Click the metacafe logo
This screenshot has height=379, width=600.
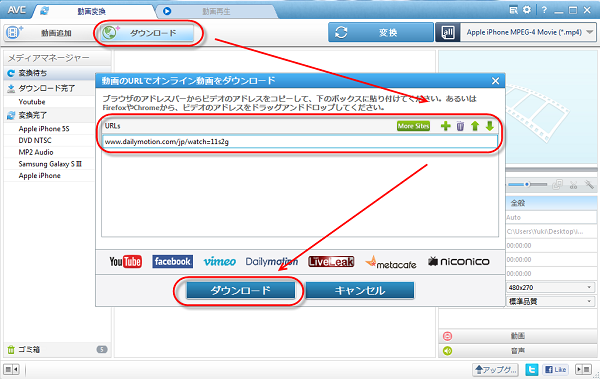[391, 262]
